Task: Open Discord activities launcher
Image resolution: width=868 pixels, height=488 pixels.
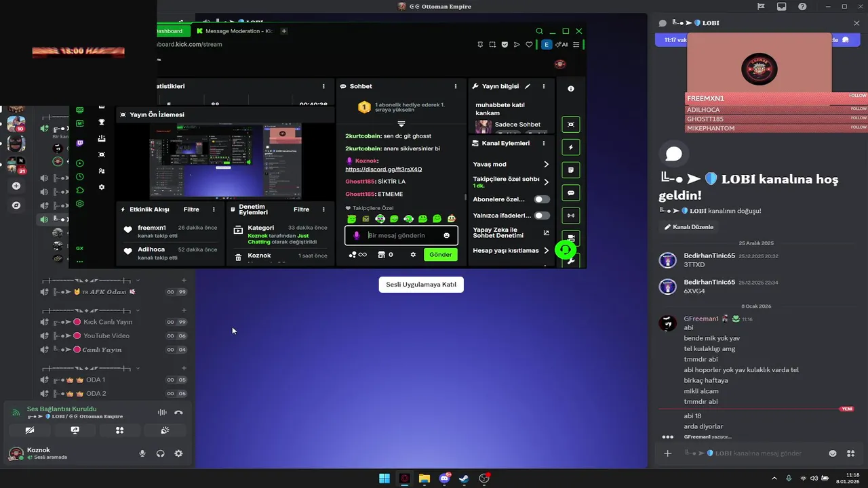Action: pos(119,430)
